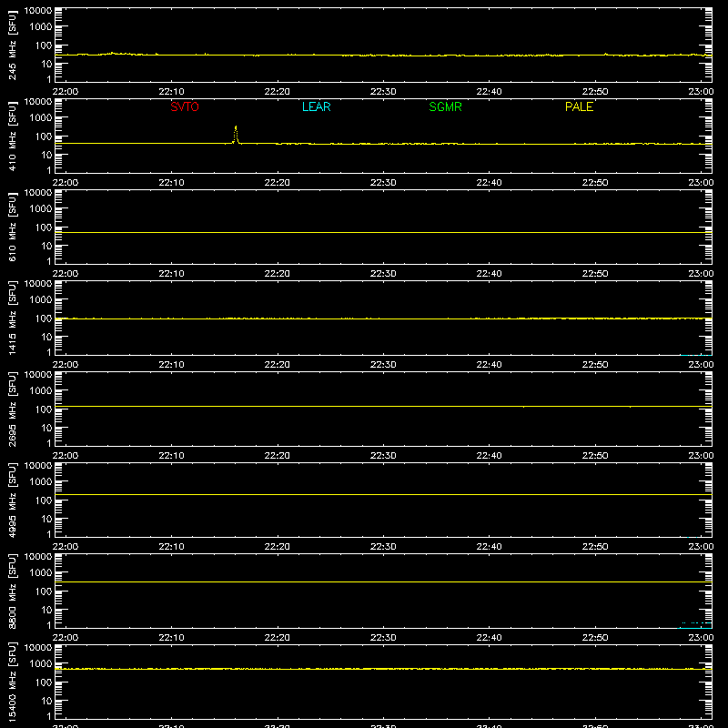Click '22:50' under the 8800 MHz panel
The height and width of the screenshot is (728, 728).
coord(595,638)
